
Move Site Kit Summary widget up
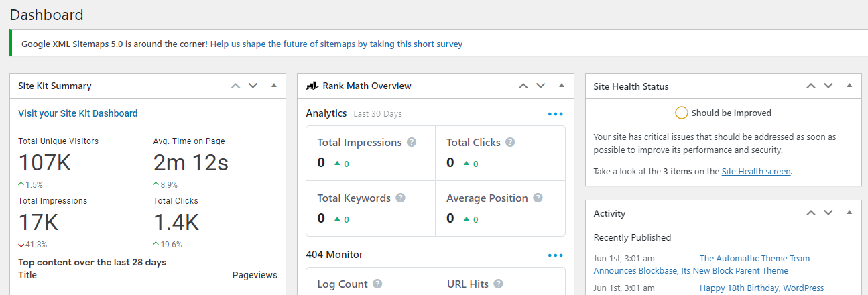(x=235, y=86)
